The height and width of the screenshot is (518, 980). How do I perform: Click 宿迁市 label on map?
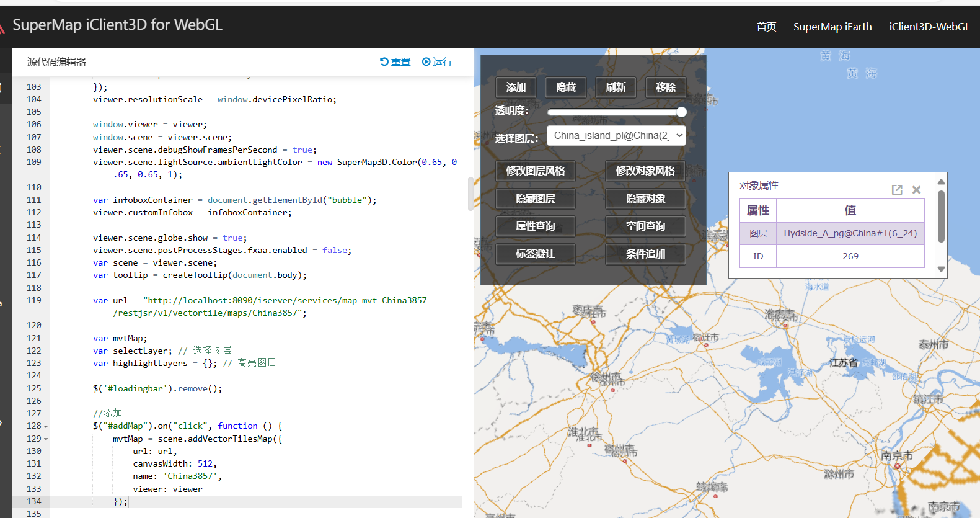tap(706, 337)
